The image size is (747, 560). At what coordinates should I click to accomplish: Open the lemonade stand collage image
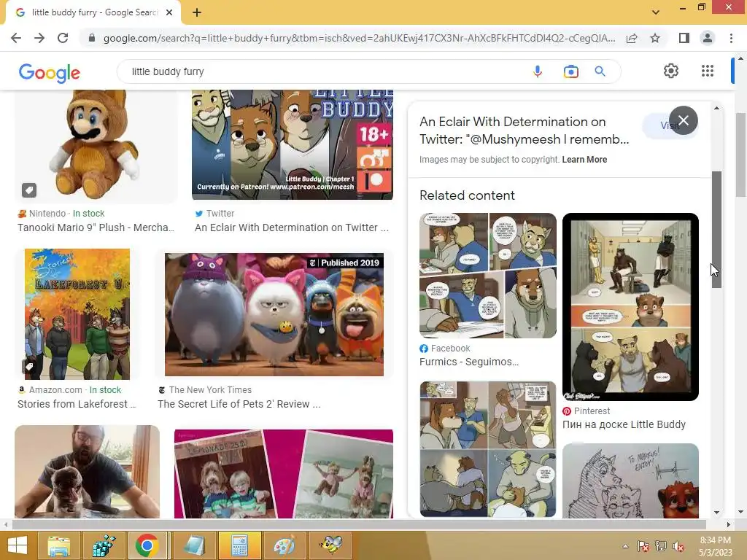pyautogui.click(x=284, y=474)
